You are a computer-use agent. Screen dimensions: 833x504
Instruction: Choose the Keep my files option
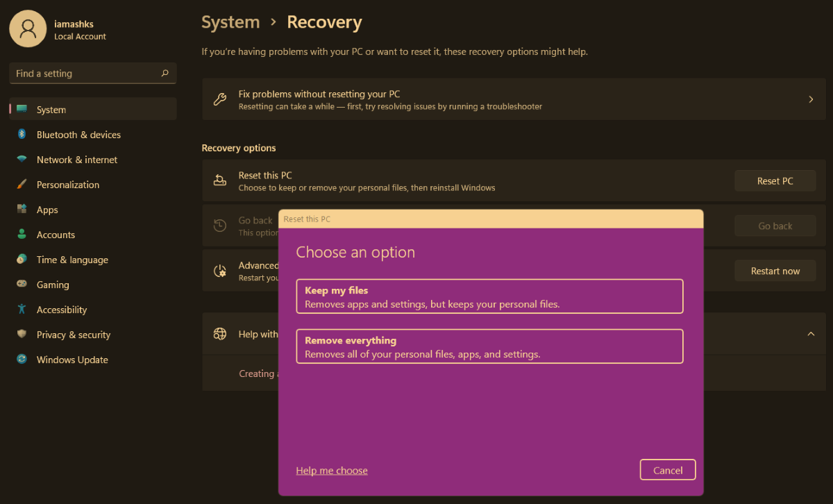point(489,296)
